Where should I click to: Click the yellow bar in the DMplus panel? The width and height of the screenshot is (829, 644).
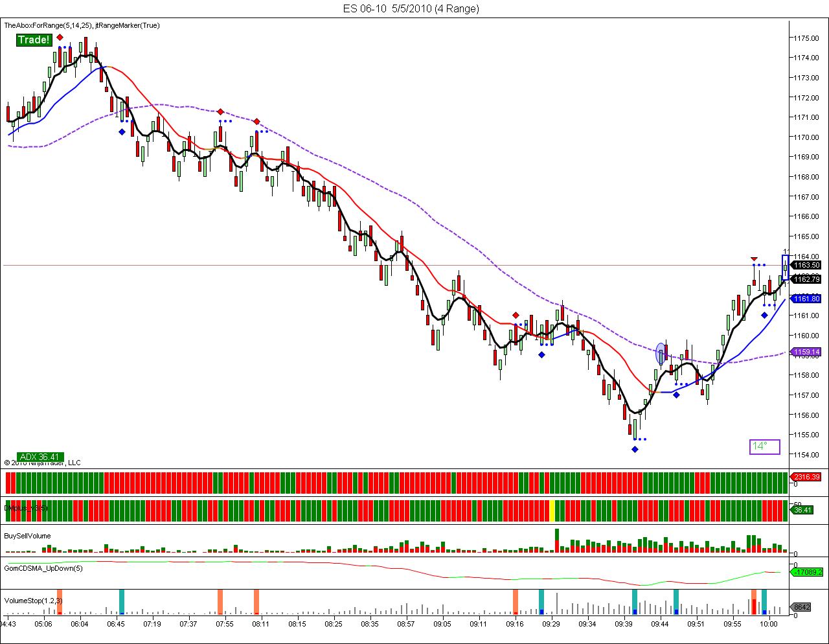552,511
